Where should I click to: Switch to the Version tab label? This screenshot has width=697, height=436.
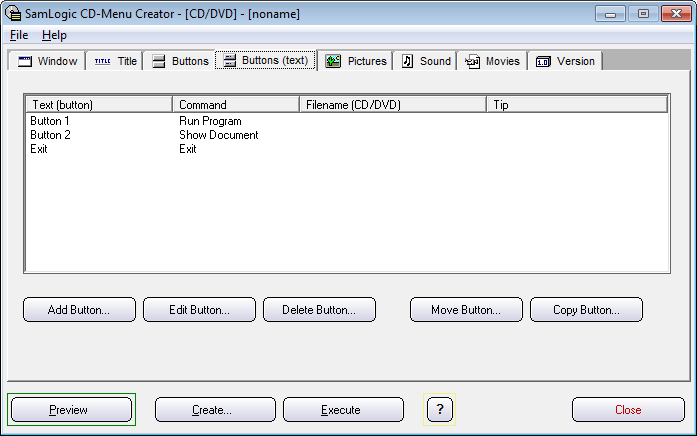576,61
